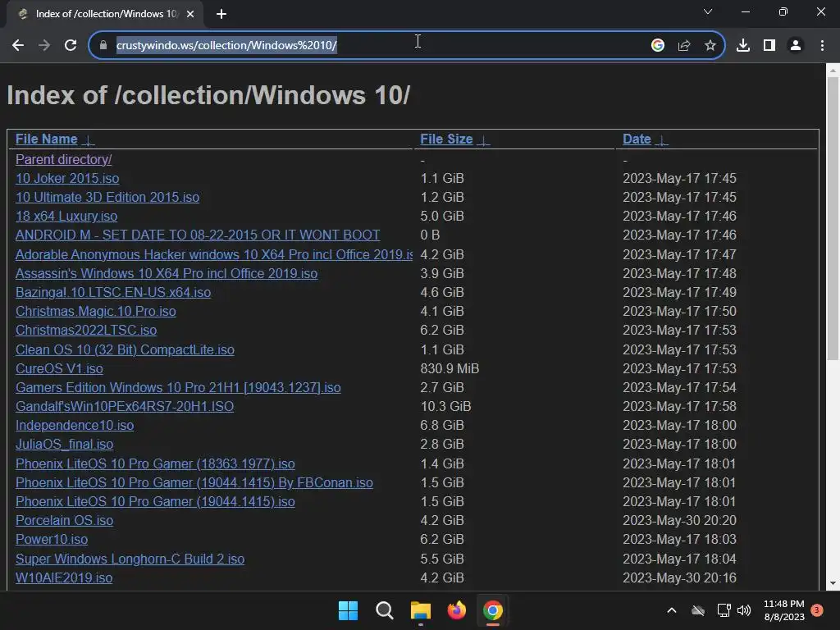This screenshot has width=840, height=630.
Task: Open Gamers Edition Windows 10 Pro 21H1 link
Action: [x=178, y=387]
